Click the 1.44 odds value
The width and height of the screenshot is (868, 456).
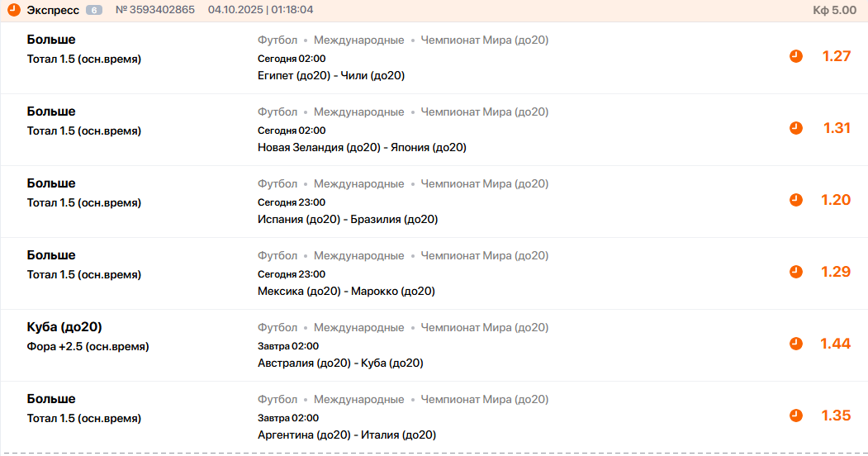tap(835, 344)
